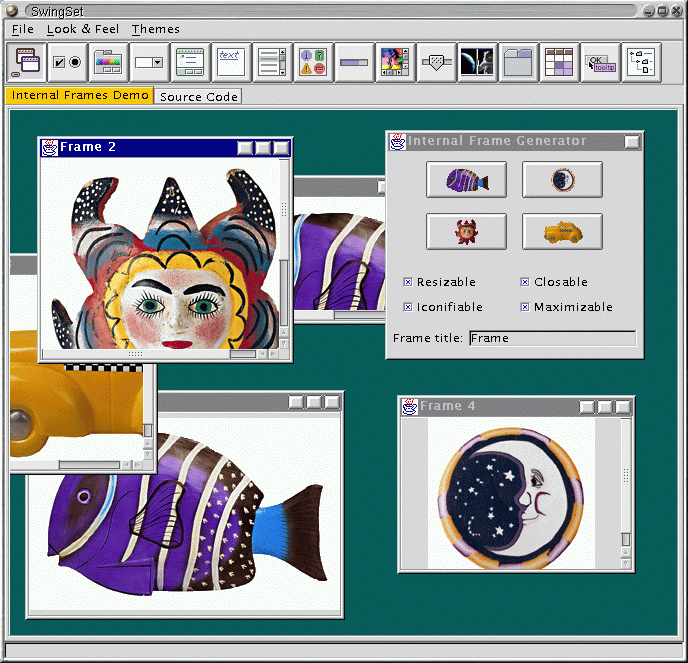Open the tree demo toolbar icon
This screenshot has width=688, height=663.
(641, 62)
